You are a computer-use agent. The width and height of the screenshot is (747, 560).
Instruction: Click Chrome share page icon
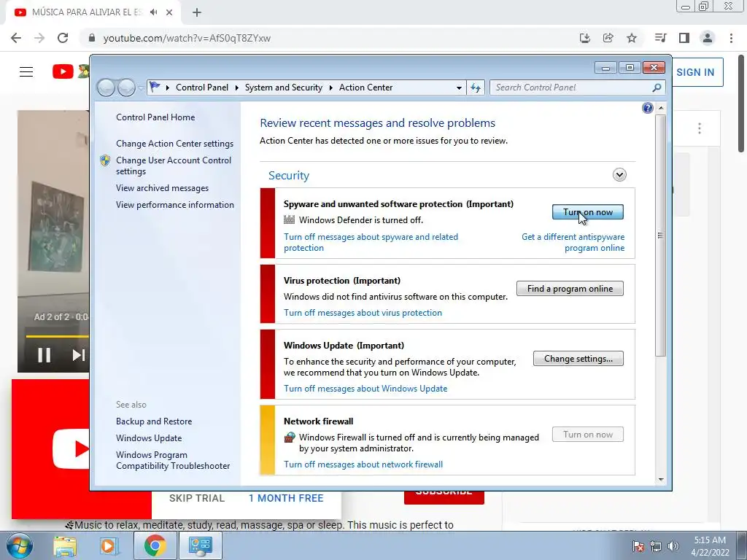[x=608, y=38]
